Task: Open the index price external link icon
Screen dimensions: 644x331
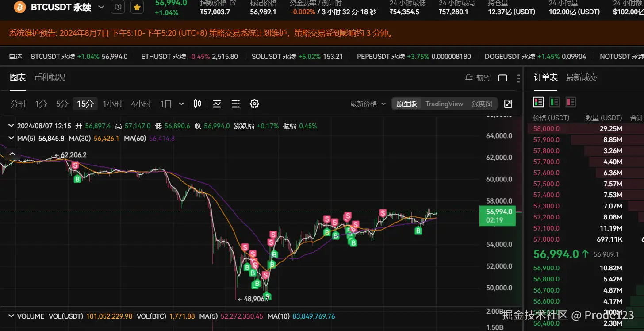Action: pos(233,3)
